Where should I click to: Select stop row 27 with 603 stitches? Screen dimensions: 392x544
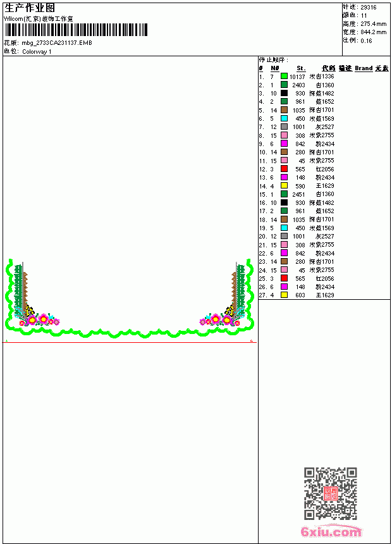tap(297, 295)
